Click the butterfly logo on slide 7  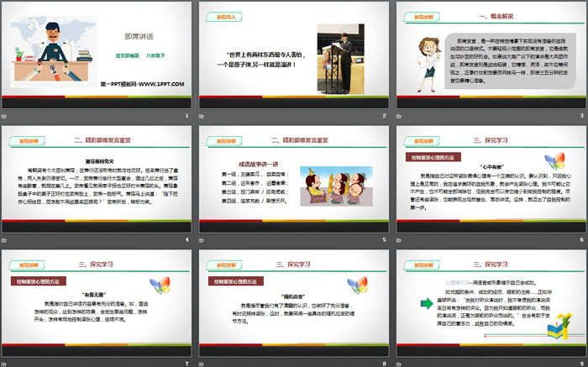(160, 286)
